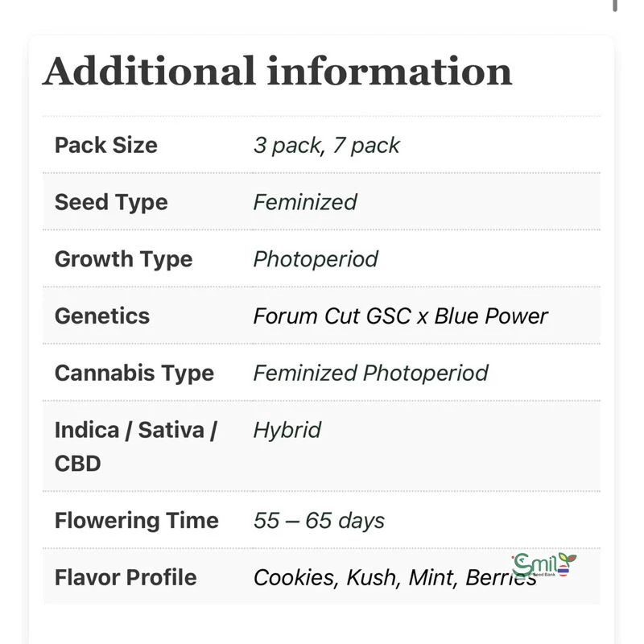This screenshot has height=644, width=644.
Task: Click the Flowering Time label
Action: point(136,520)
